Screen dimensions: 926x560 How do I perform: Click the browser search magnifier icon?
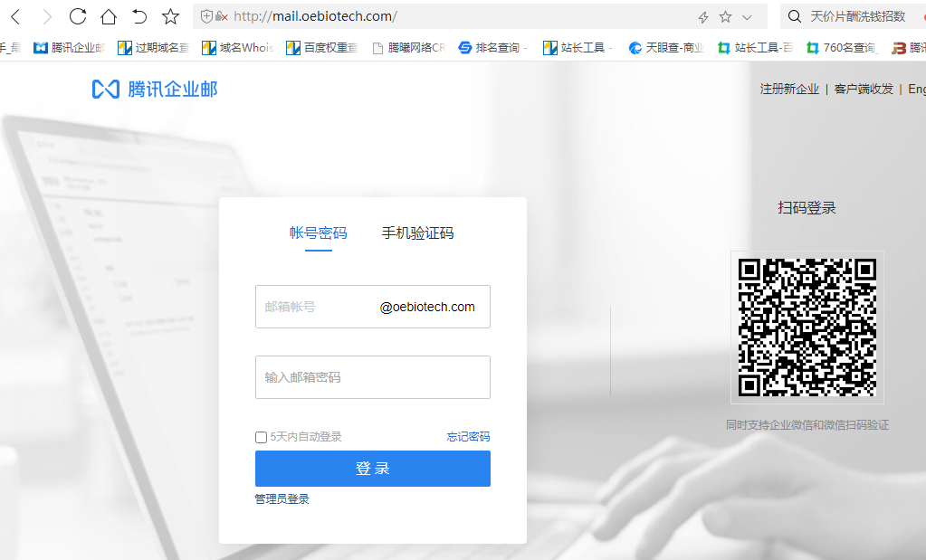coord(793,15)
